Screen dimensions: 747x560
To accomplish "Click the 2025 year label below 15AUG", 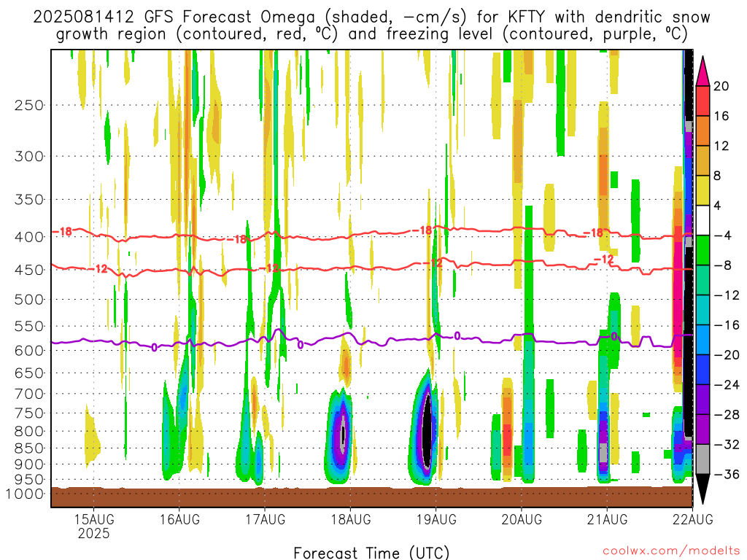I will [94, 533].
